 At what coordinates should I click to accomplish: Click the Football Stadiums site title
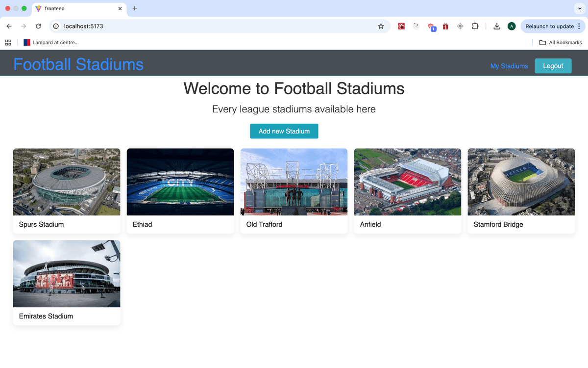tap(78, 64)
